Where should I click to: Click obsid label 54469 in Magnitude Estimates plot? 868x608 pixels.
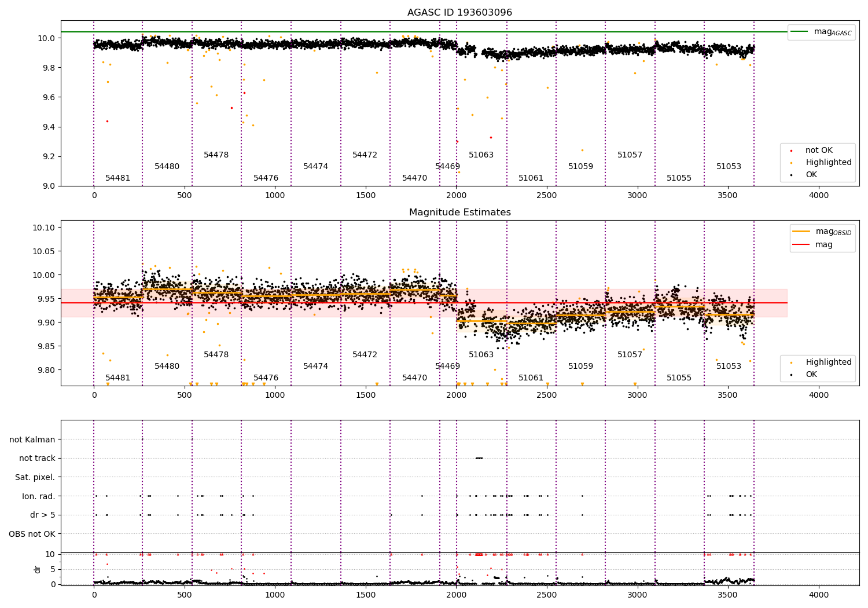click(x=448, y=367)
